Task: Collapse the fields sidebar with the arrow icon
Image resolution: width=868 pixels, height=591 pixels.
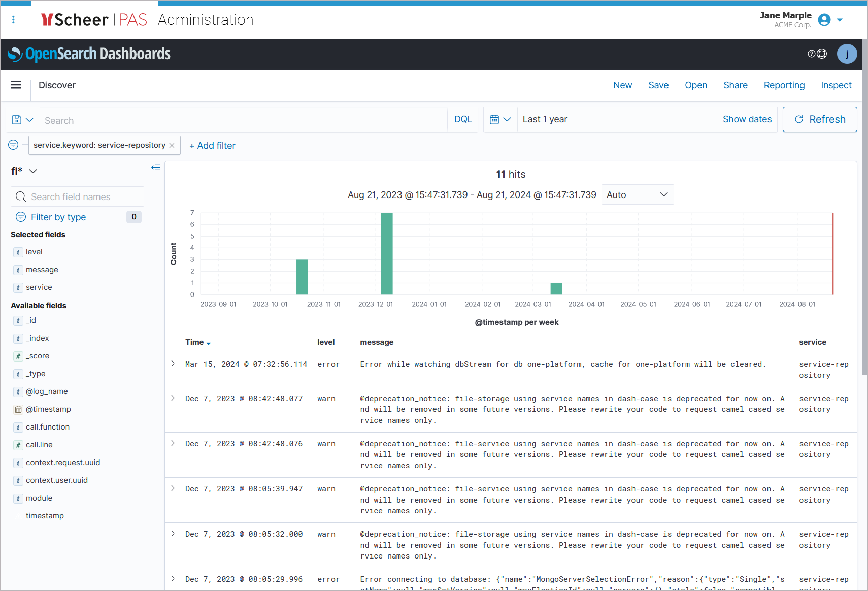Action: pyautogui.click(x=156, y=167)
